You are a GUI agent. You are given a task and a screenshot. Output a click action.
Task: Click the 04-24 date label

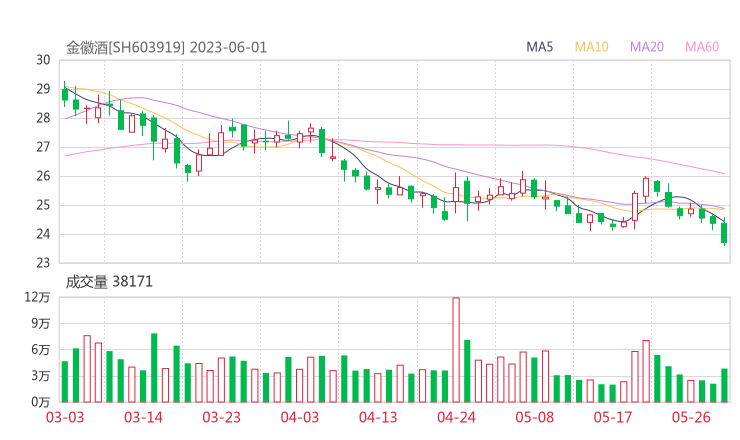pyautogui.click(x=456, y=417)
